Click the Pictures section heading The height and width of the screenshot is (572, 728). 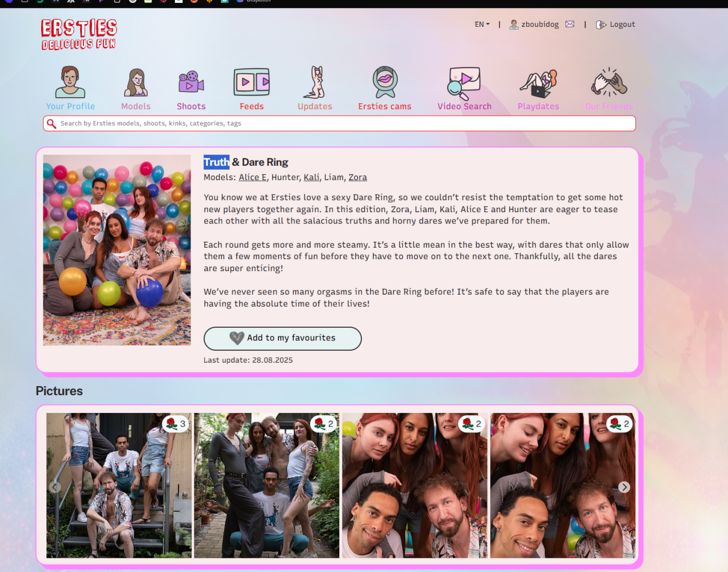coord(59,391)
